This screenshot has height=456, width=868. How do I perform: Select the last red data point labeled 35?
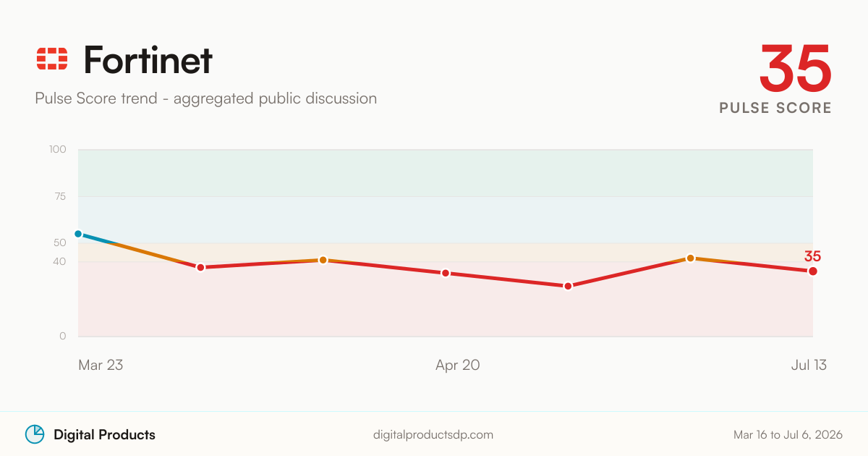click(x=813, y=271)
